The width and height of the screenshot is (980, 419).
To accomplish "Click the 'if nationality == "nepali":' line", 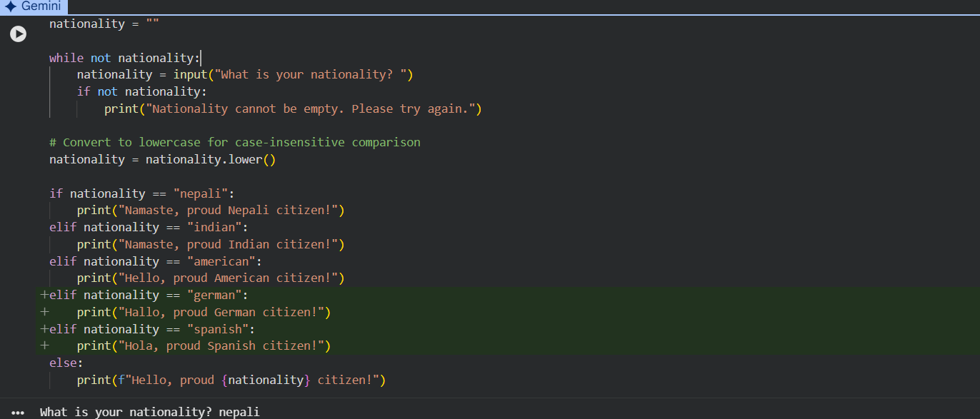I will point(141,193).
